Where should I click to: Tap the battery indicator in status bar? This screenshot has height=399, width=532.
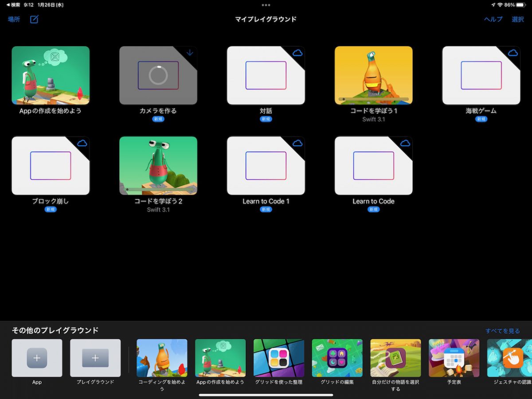pos(520,5)
